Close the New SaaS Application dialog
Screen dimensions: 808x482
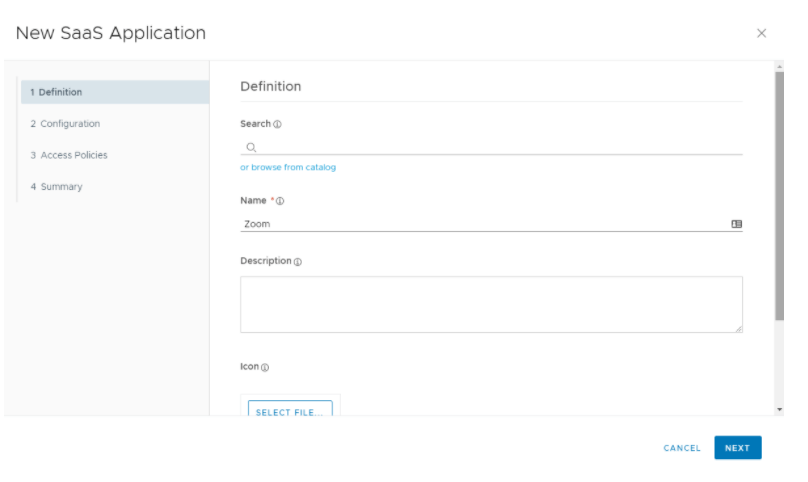[x=761, y=33]
